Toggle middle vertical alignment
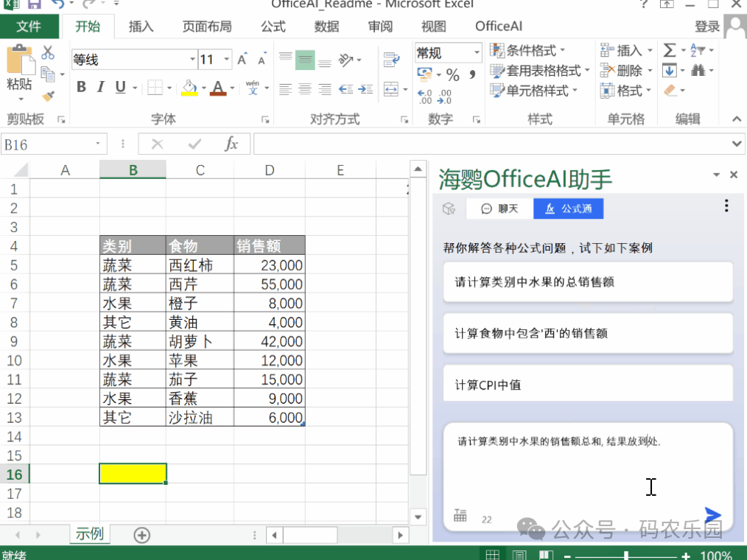Image resolution: width=747 pixels, height=560 pixels. pyautogui.click(x=305, y=60)
